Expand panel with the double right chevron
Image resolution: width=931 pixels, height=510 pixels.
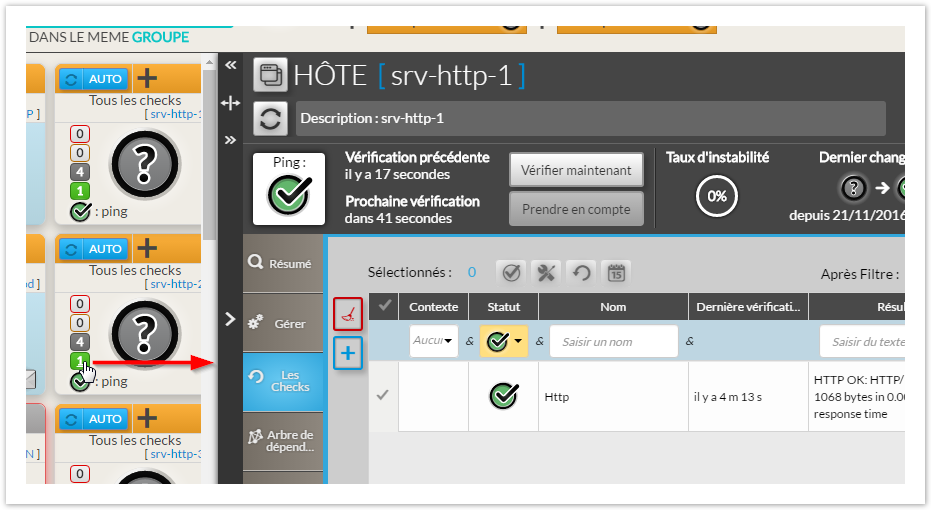coord(230,140)
